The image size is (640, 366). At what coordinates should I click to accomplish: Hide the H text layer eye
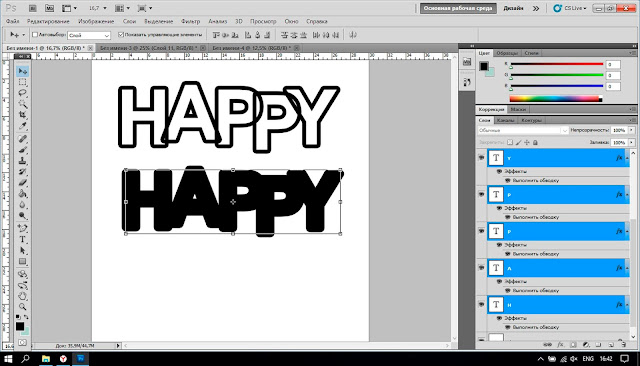482,304
